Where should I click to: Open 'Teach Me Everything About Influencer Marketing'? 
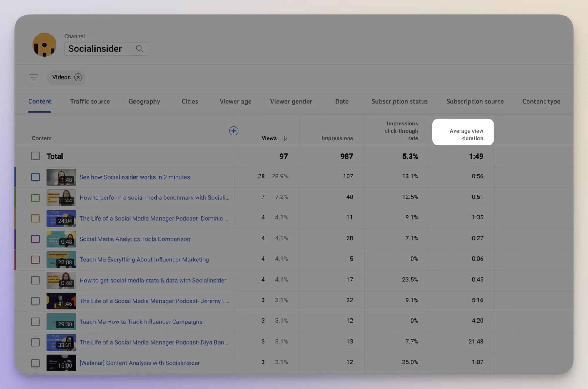pyautogui.click(x=144, y=260)
